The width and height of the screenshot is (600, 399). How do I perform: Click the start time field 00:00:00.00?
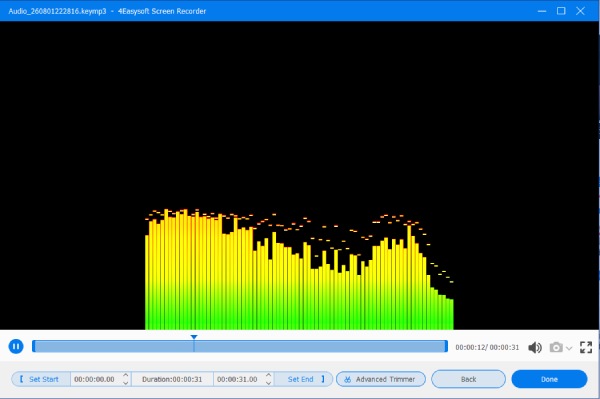pyautogui.click(x=94, y=379)
